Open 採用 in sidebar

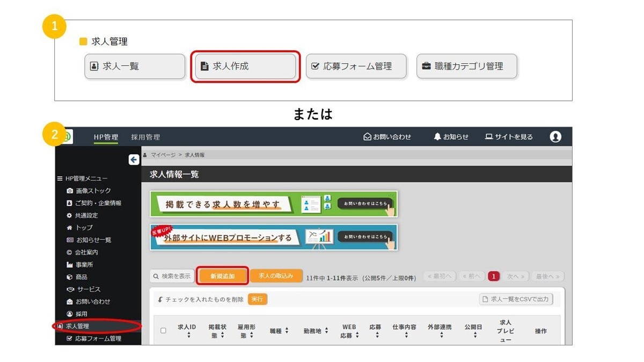click(x=77, y=314)
